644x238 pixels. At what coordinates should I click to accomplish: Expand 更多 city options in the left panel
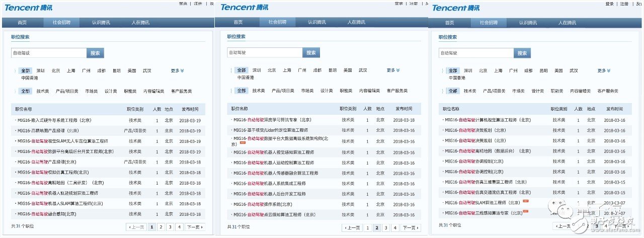coord(177,71)
